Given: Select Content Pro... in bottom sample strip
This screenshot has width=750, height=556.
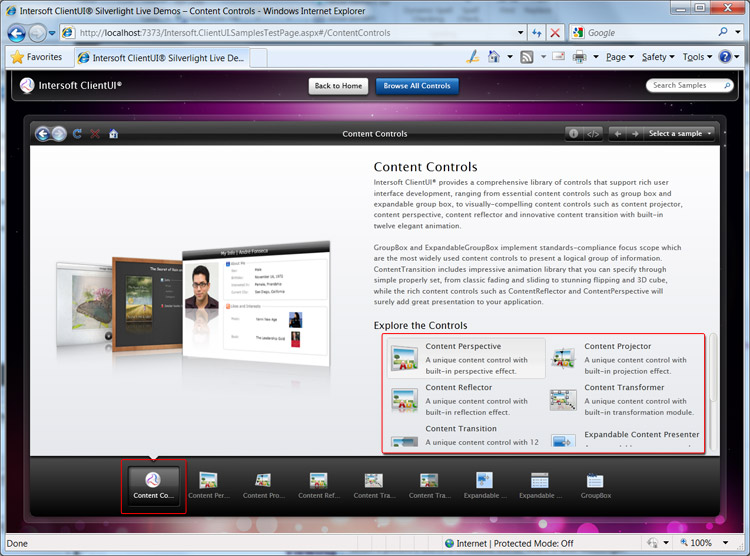Looking at the screenshot, I should pos(264,486).
